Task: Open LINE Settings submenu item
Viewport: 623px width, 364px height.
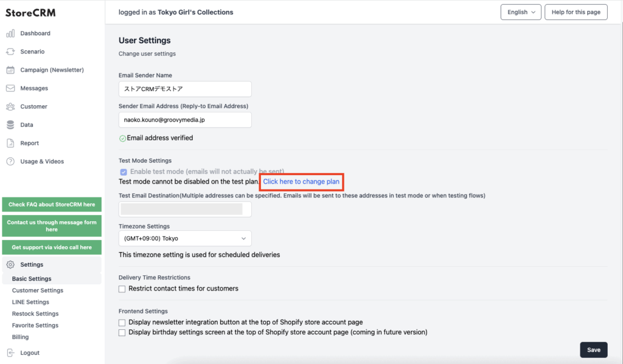Action: pos(30,302)
